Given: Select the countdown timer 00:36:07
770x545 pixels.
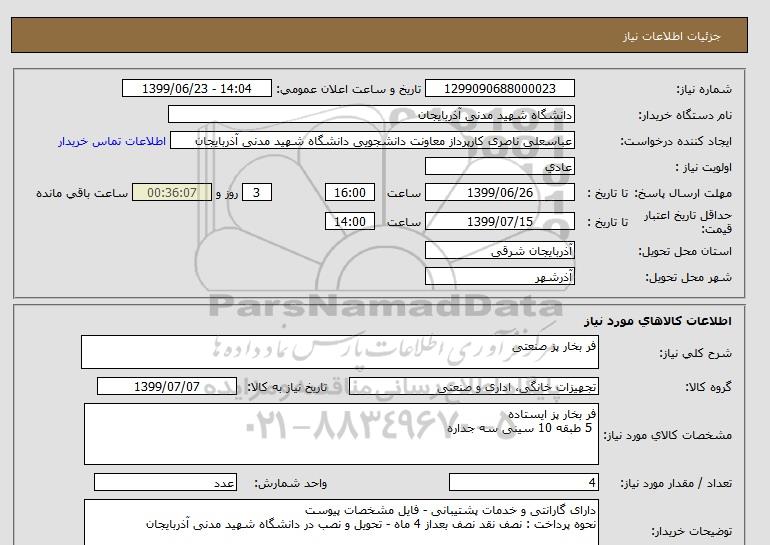Looking at the screenshot, I should click(172, 192).
